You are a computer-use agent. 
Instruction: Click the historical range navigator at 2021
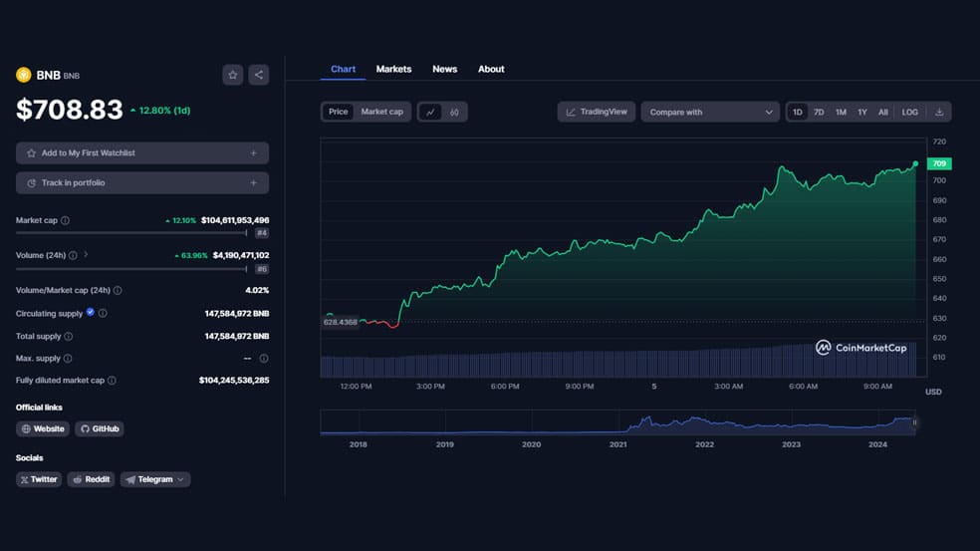618,422
